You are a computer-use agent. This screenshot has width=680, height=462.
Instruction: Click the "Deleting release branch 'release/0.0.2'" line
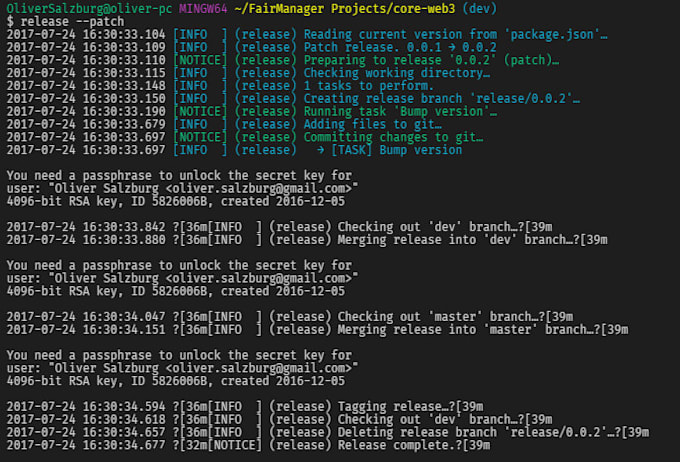328,432
